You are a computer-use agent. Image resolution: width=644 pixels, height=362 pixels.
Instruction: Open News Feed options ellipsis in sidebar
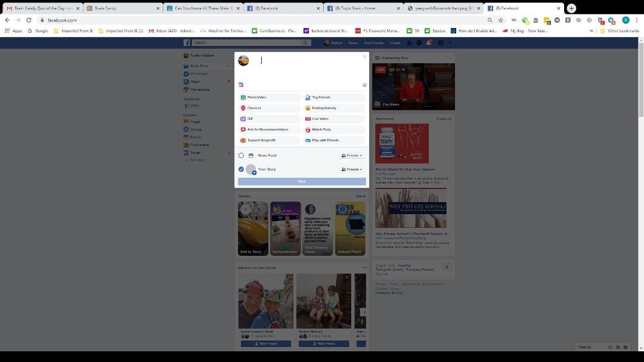click(228, 66)
